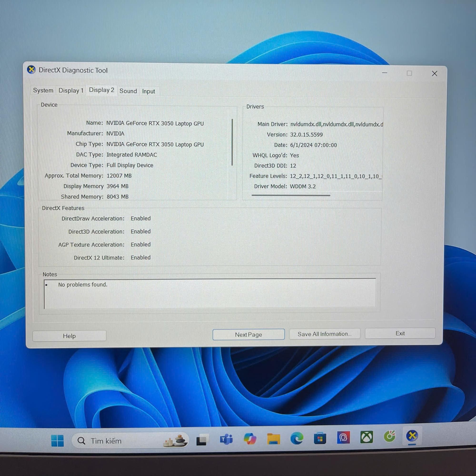Click the No problems found note
This screenshot has height=476, width=476.
tap(83, 285)
